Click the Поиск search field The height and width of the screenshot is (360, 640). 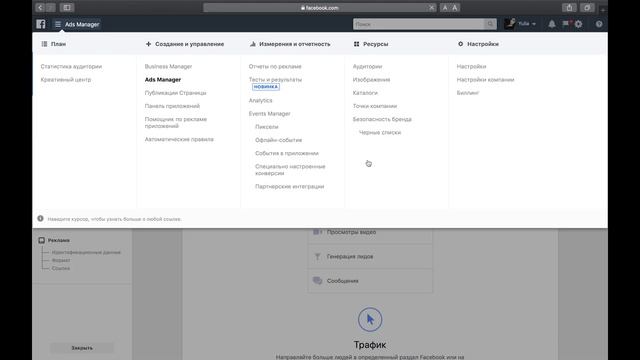419,24
